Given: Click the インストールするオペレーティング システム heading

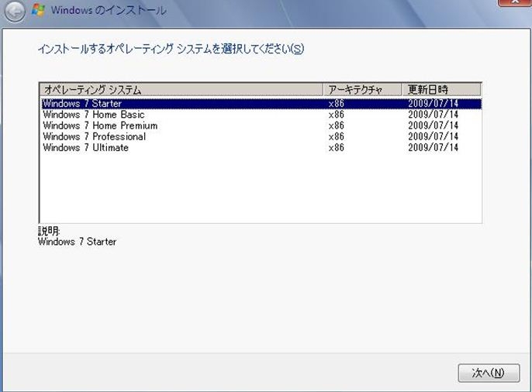Looking at the screenshot, I should 171,49.
